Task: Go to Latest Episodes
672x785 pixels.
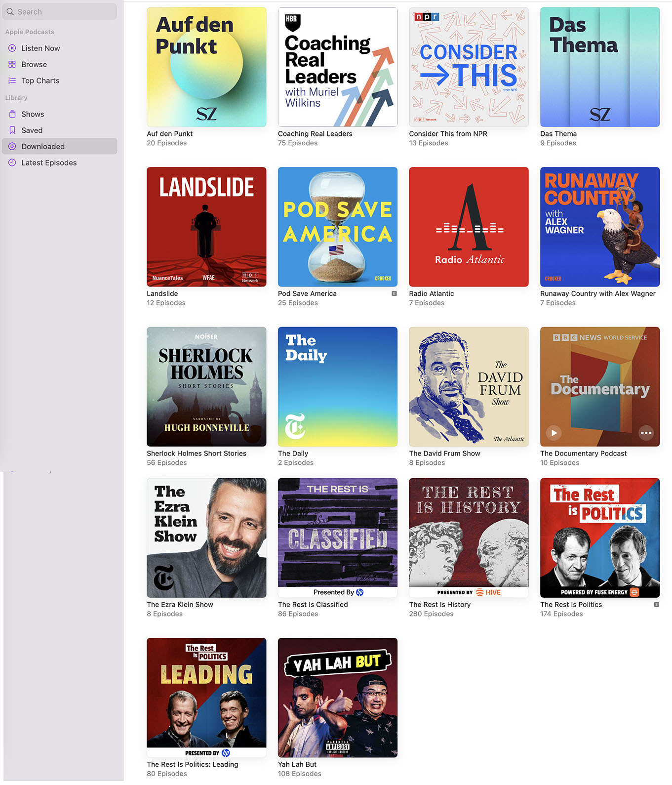Action: [49, 163]
